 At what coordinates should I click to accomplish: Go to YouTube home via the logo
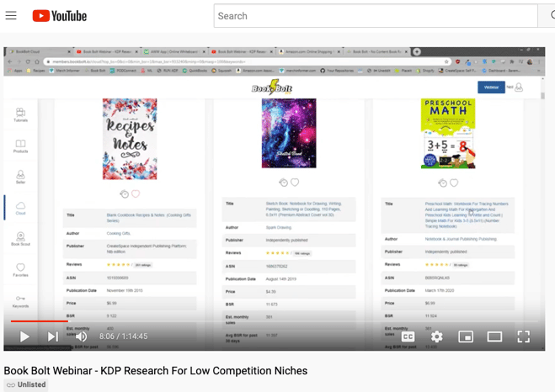click(x=60, y=16)
